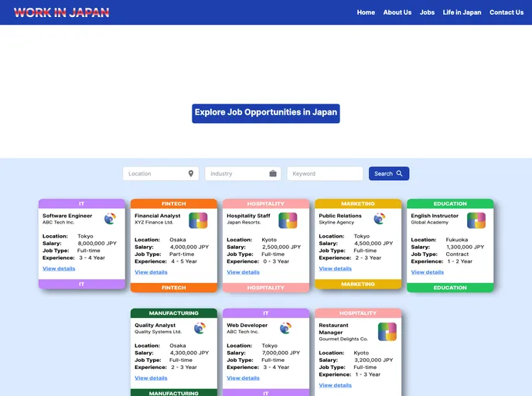
Task: Click the briefcase icon in Industry field
Action: pyautogui.click(x=273, y=174)
